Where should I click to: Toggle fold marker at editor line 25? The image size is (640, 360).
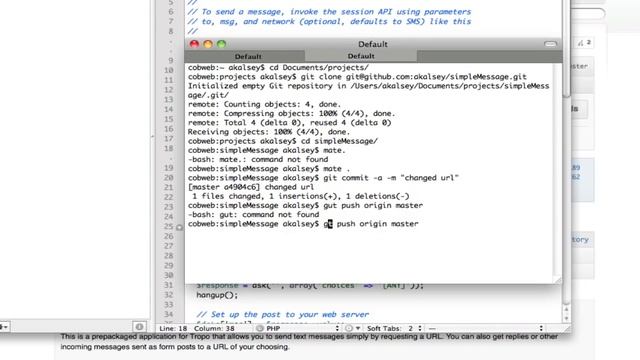tap(179, 227)
